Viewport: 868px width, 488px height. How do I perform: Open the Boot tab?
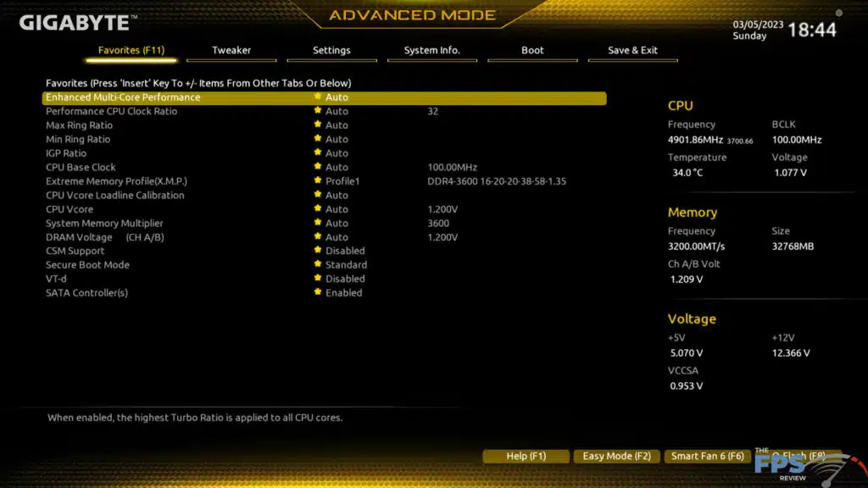[x=532, y=50]
